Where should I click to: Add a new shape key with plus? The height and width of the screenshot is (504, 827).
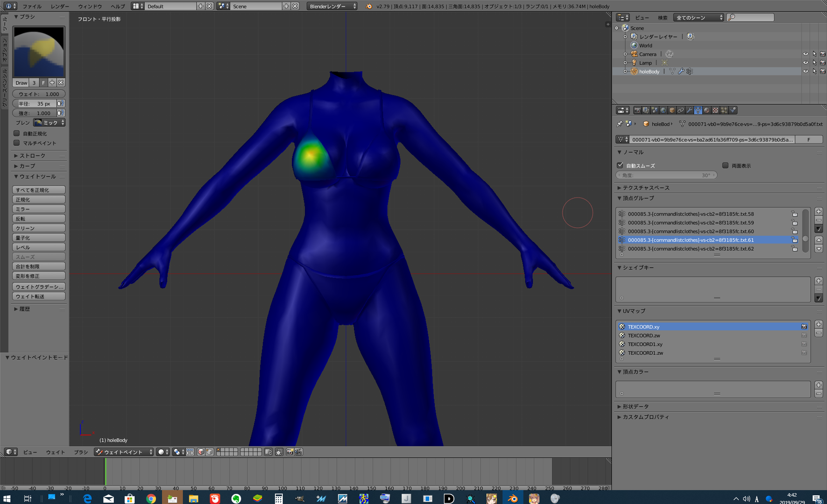click(819, 281)
